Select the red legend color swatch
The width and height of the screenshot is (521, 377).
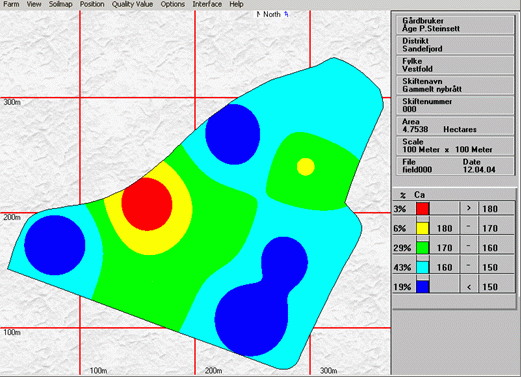tap(422, 209)
